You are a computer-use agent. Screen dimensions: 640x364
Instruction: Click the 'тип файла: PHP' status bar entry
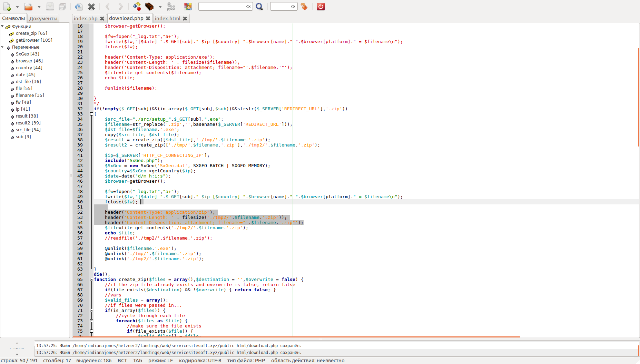pyautogui.click(x=246, y=361)
